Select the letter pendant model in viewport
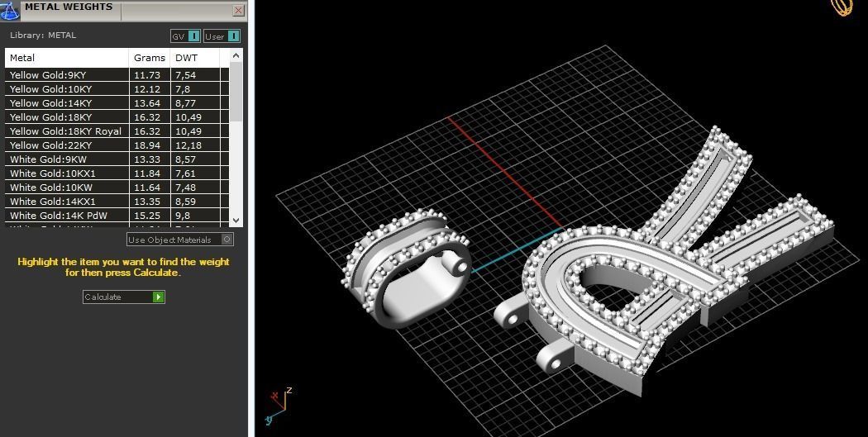 pyautogui.click(x=663, y=263)
